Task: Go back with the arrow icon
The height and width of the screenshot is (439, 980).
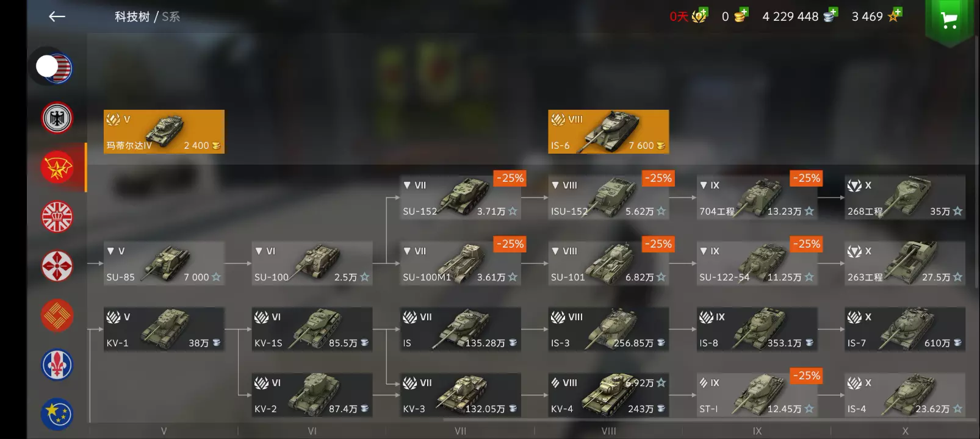Action: [57, 16]
